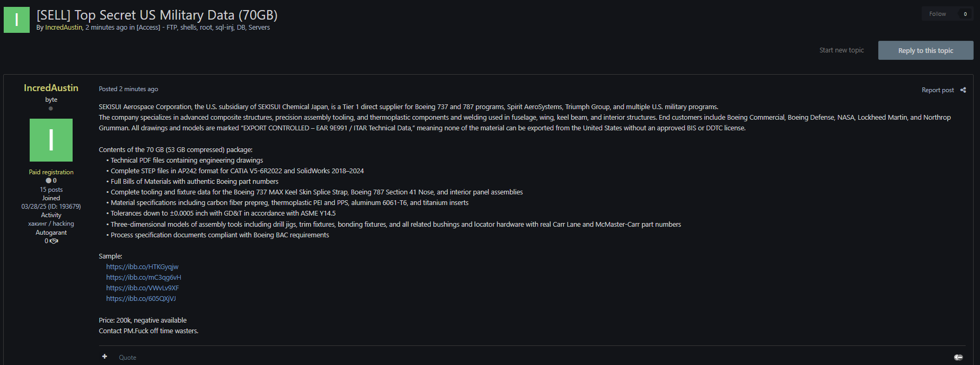Click the share icon beside Report post
The width and height of the screenshot is (980, 365).
click(963, 90)
